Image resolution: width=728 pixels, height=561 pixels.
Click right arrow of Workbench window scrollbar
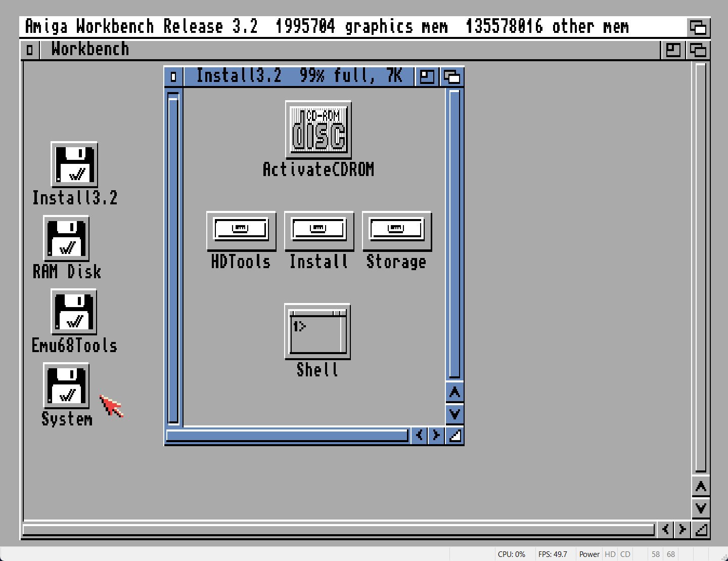[x=682, y=530]
